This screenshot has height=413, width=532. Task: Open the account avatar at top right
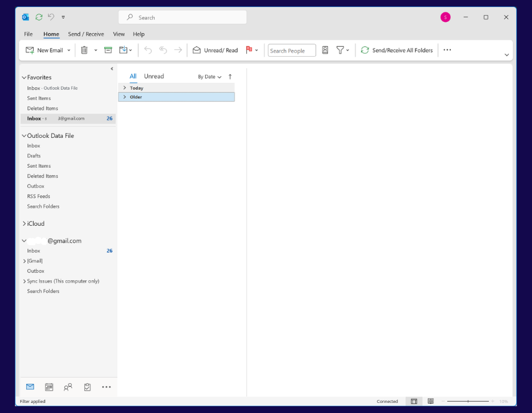[445, 17]
